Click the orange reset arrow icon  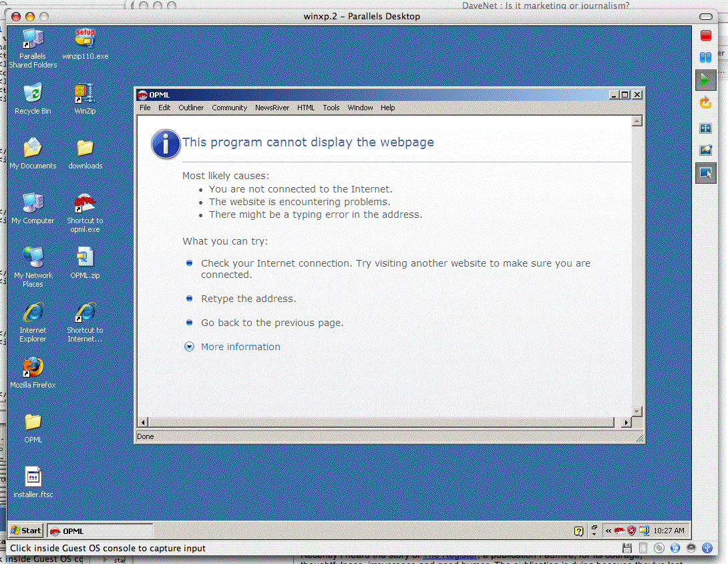point(705,102)
